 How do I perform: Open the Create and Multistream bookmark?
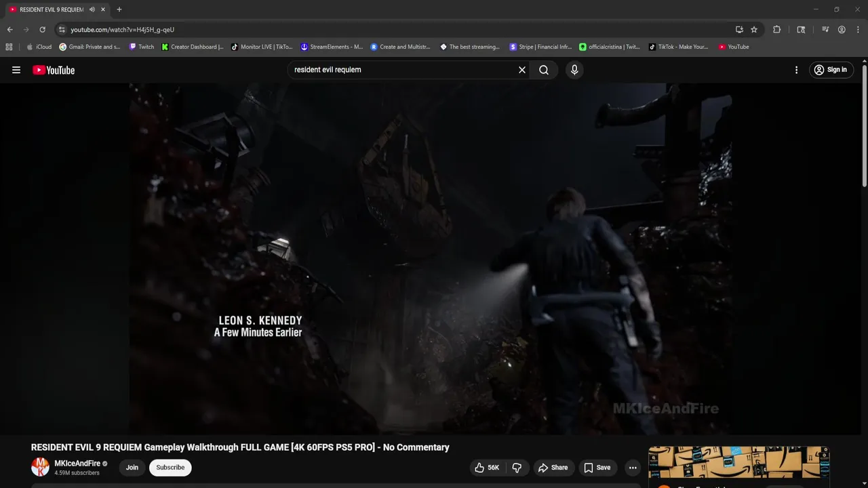click(401, 47)
